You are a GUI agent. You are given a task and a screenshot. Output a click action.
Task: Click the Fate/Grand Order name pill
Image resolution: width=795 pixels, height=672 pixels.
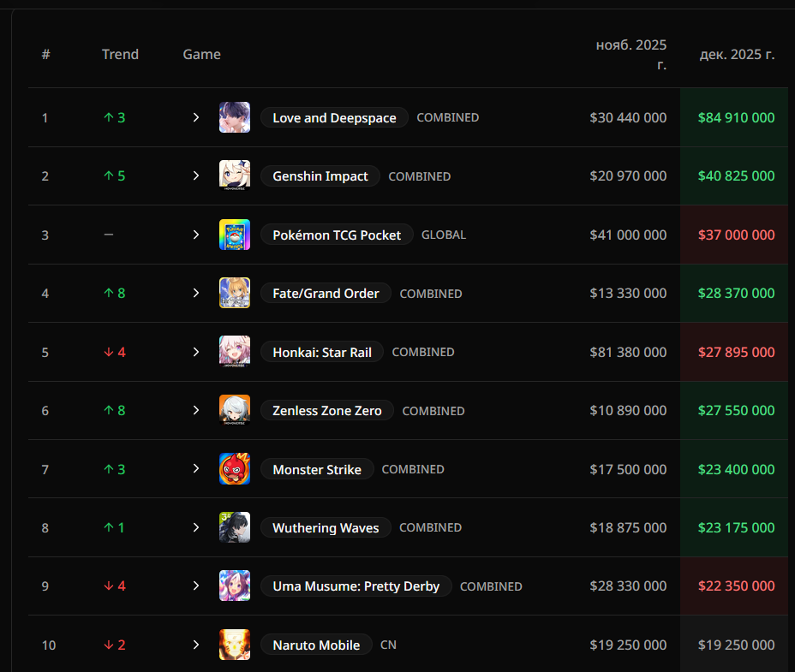326,293
